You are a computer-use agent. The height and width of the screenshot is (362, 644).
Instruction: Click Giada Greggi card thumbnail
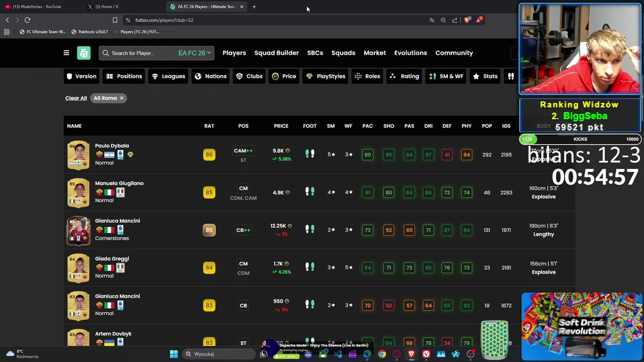(x=78, y=268)
